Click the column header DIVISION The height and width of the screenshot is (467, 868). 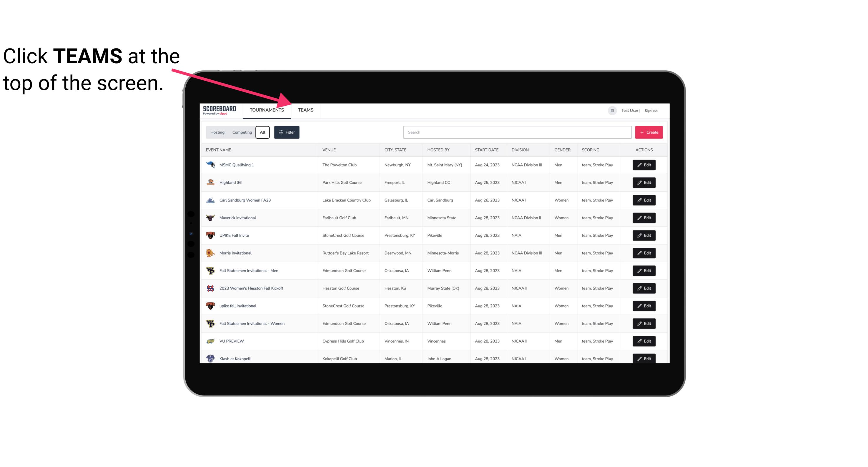pos(520,149)
